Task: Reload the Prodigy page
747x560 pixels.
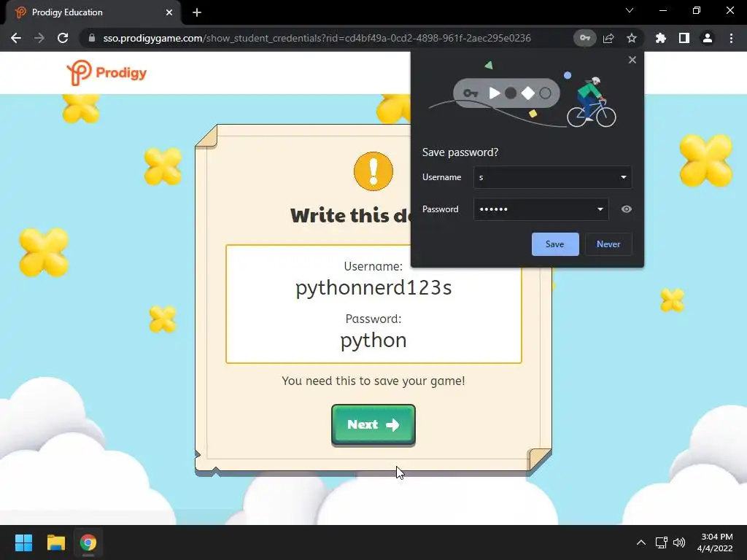Action: pyautogui.click(x=63, y=38)
